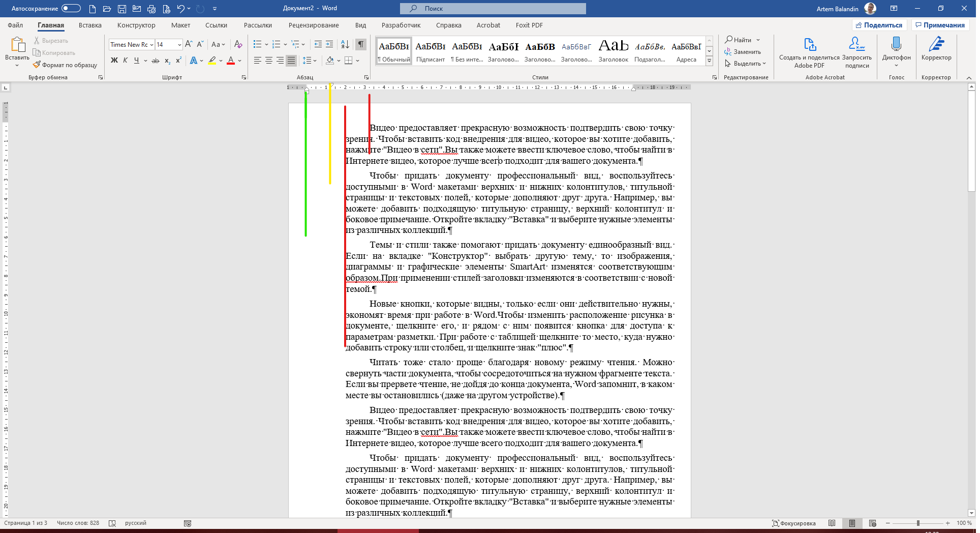The height and width of the screenshot is (533, 980).
Task: Open line spacing dropdown
Action: [310, 61]
